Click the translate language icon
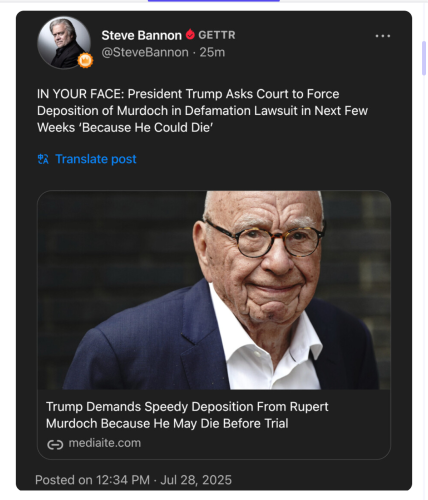 click(43, 159)
